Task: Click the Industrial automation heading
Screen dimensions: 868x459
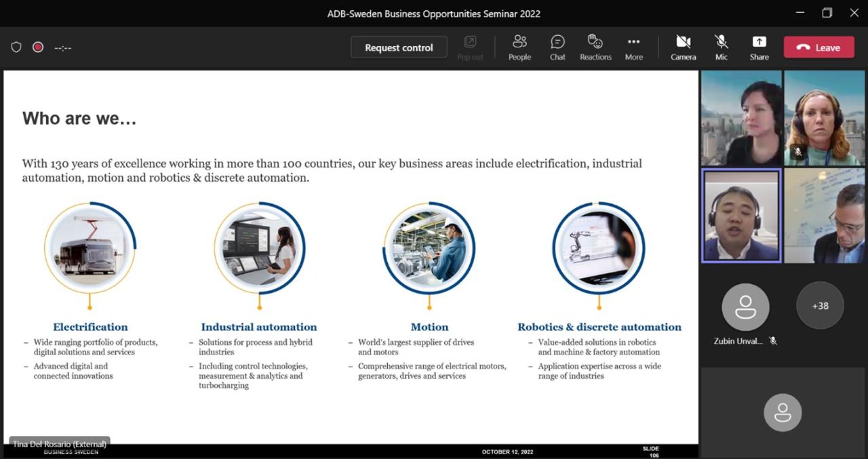Action: click(x=259, y=327)
